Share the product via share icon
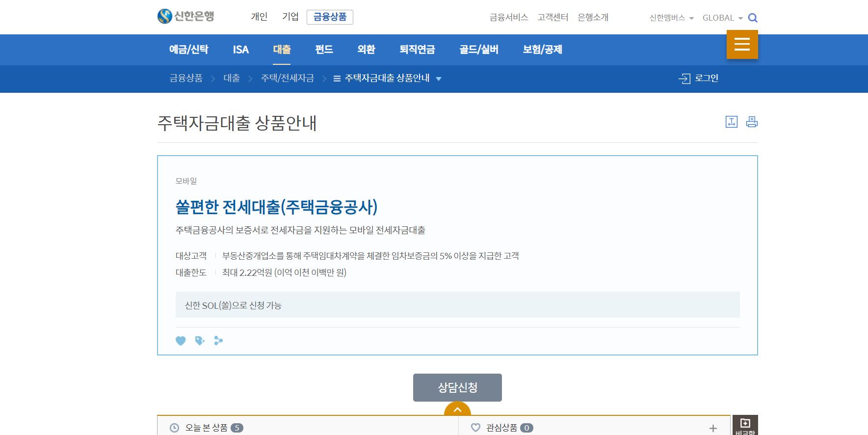This screenshot has width=868, height=435. pyautogui.click(x=218, y=341)
